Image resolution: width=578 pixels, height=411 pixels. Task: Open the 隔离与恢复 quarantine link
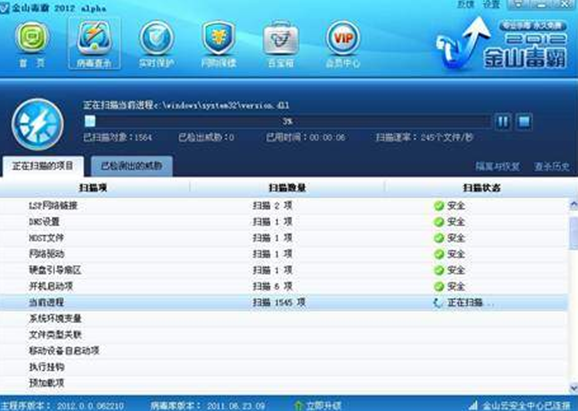497,167
